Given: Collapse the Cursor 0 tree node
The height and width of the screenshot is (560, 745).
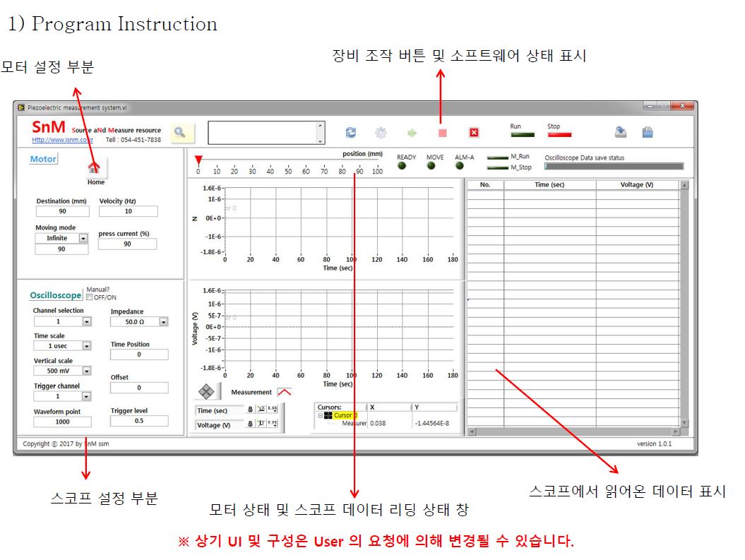Looking at the screenshot, I should (320, 415).
